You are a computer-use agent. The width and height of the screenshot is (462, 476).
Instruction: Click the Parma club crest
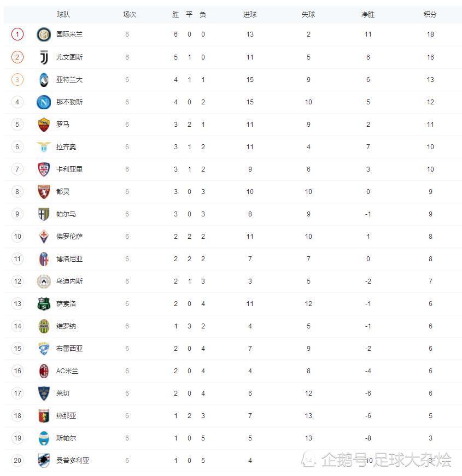click(x=43, y=214)
